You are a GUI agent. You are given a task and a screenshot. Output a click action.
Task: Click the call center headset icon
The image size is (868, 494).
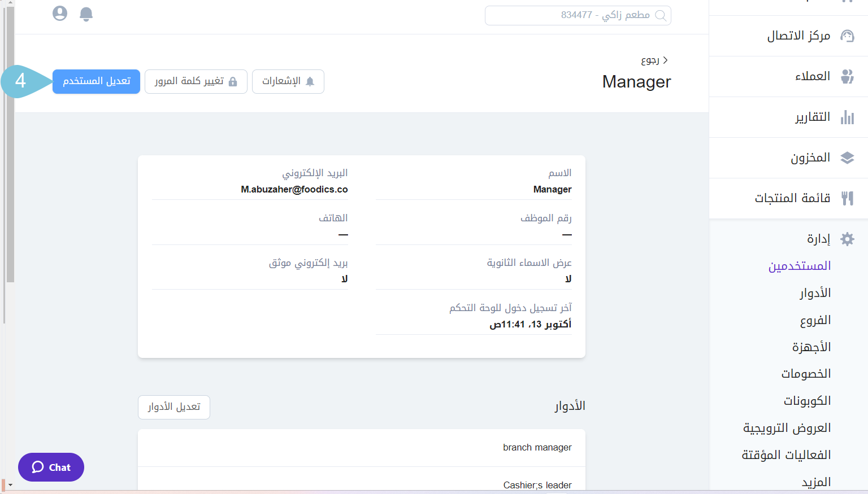coord(847,36)
